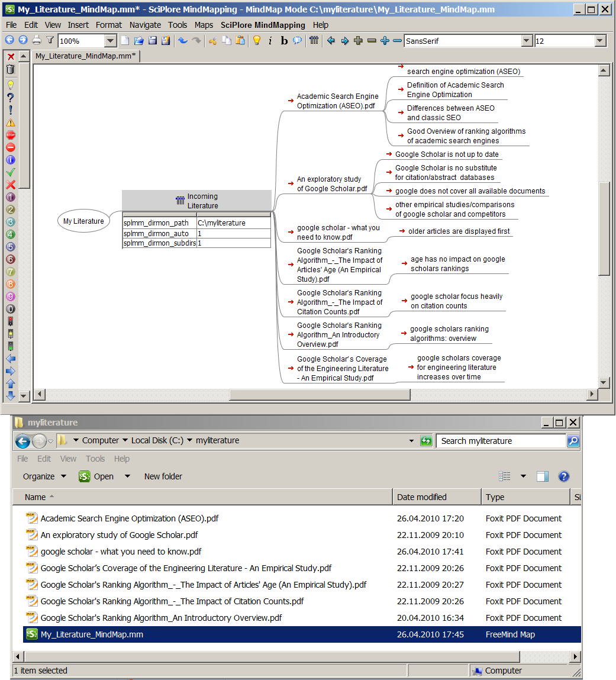
Task: Sort files by Date modified column
Action: pos(437,497)
